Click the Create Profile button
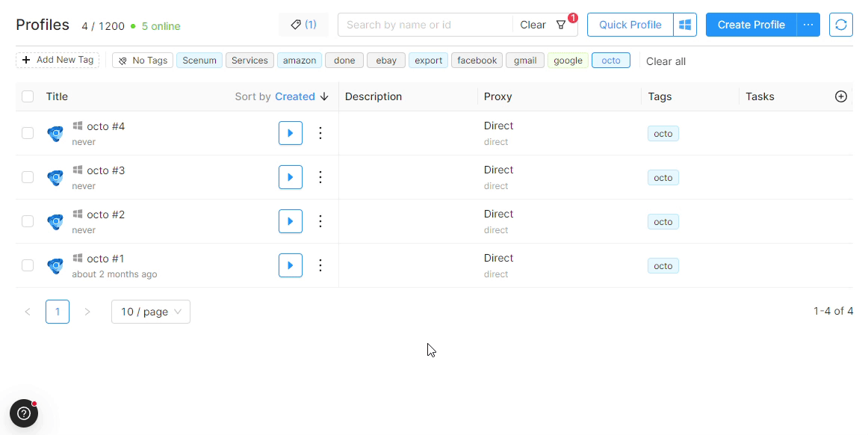This screenshot has width=868, height=435. pos(751,25)
